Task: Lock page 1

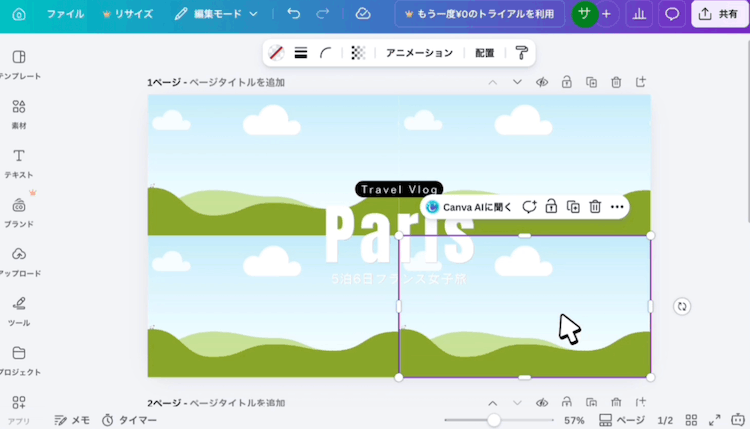Action: click(567, 82)
